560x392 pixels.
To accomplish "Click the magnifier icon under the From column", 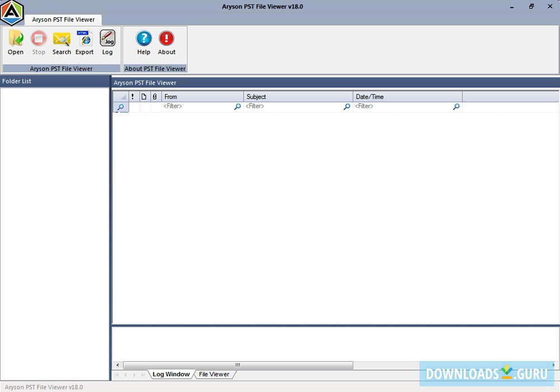I will coord(237,106).
